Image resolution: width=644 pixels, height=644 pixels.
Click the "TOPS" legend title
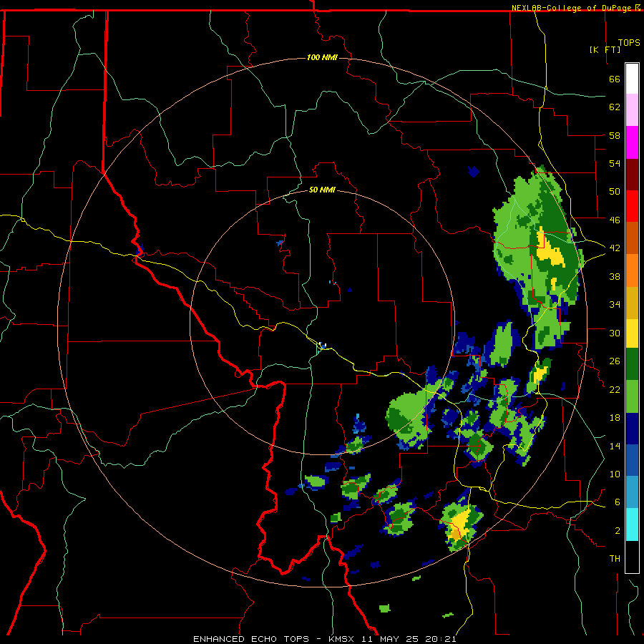pyautogui.click(x=629, y=43)
